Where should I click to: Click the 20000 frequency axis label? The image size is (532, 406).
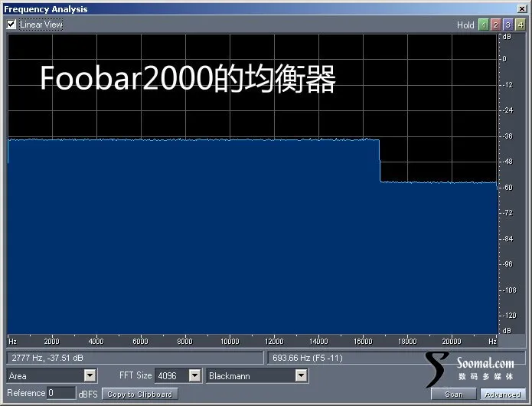452,341
